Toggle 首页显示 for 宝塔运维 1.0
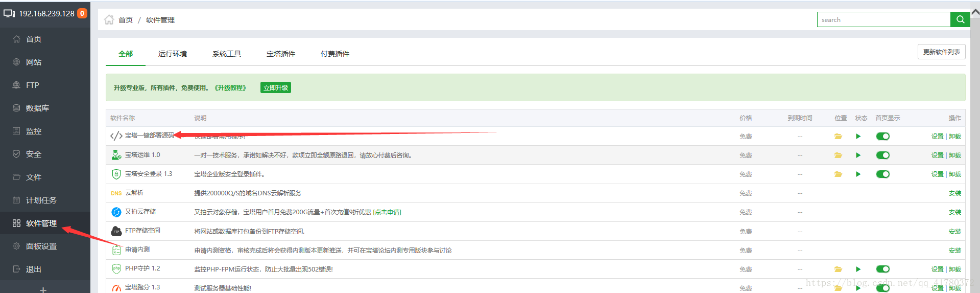The height and width of the screenshot is (293, 980). [x=883, y=155]
